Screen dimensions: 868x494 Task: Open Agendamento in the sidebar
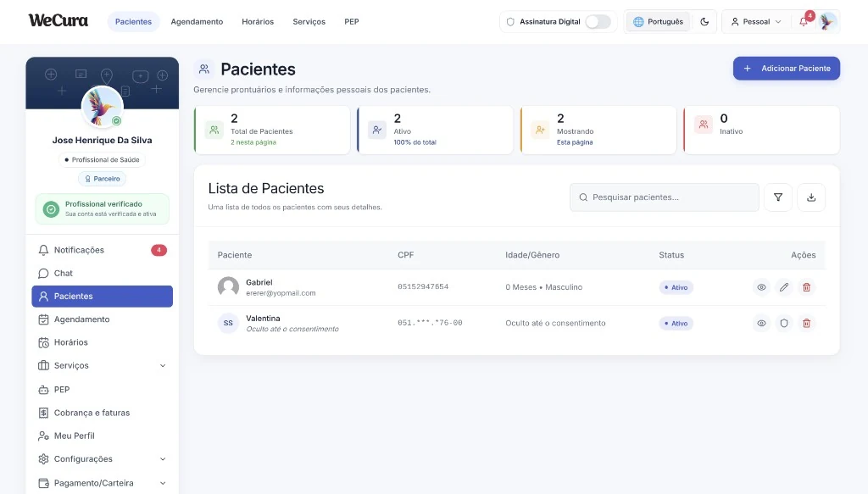point(102,319)
